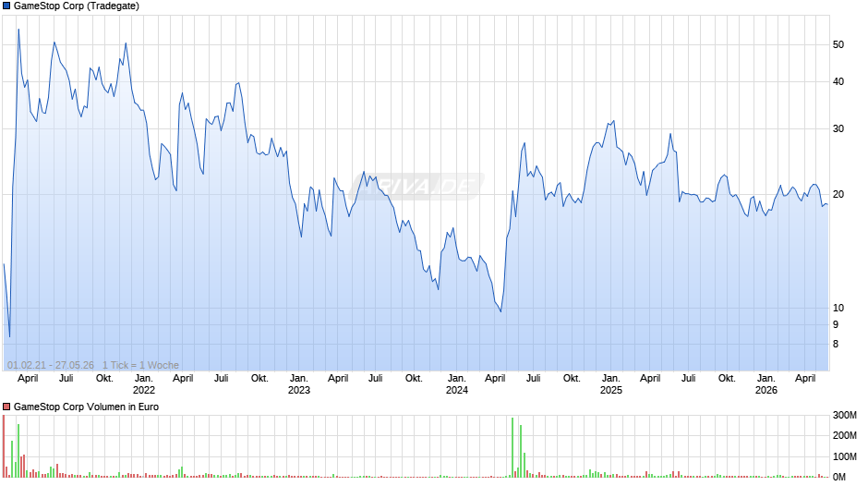Click the red volume legend square
868x486 pixels.
[6, 407]
